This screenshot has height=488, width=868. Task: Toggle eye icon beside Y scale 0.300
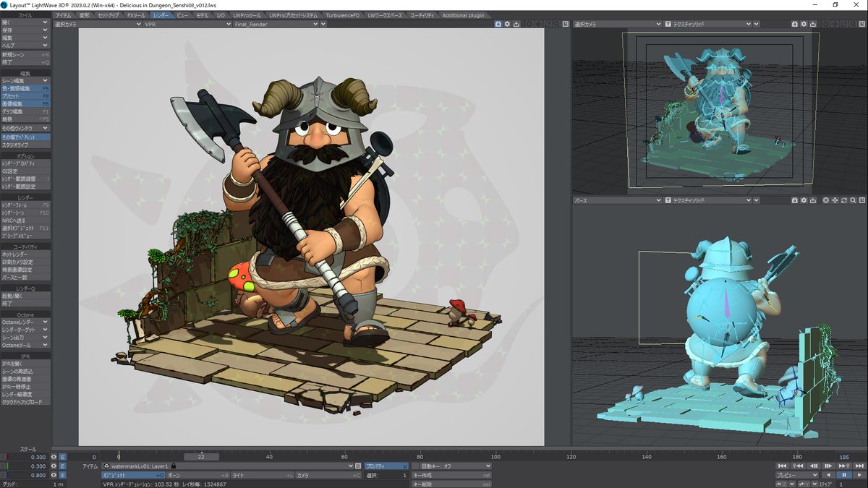coord(54,466)
